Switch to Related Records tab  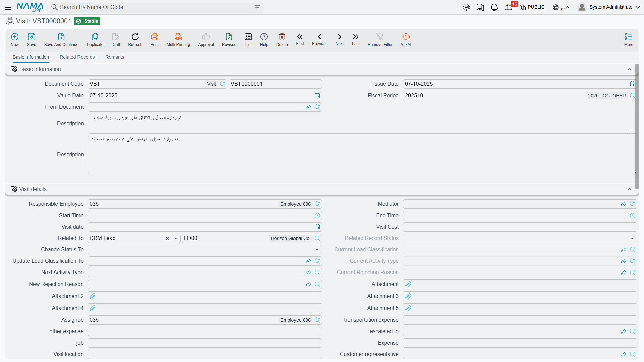77,57
